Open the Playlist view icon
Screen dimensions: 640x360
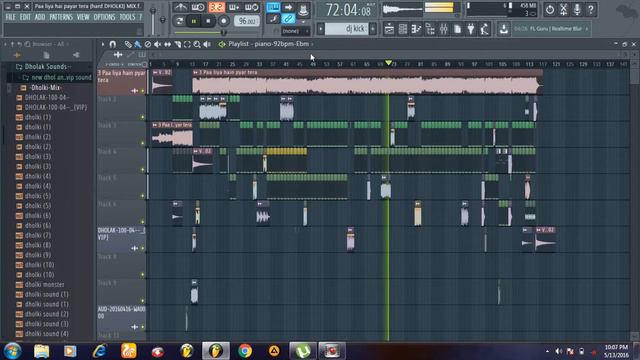click(x=389, y=29)
